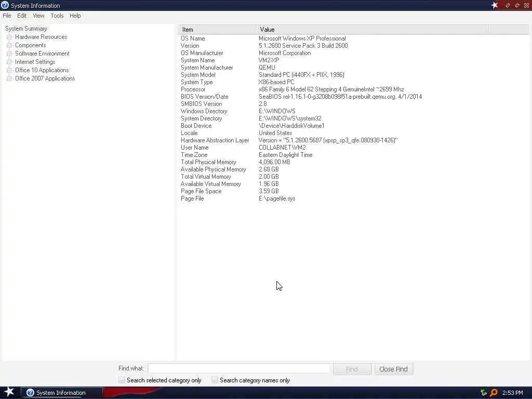Open the Tools menu
The image size is (532, 399).
[57, 16]
